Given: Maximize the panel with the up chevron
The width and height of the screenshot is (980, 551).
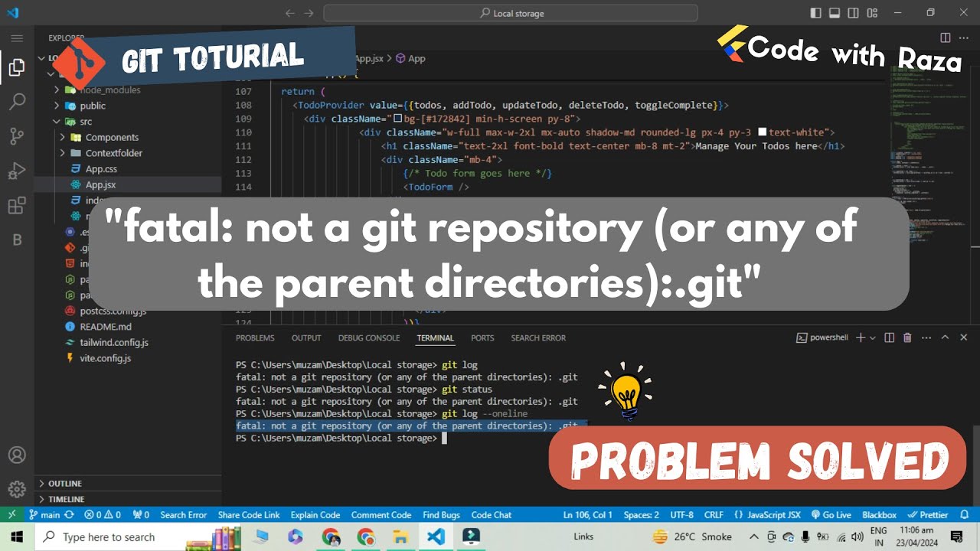Looking at the screenshot, I should [x=945, y=337].
